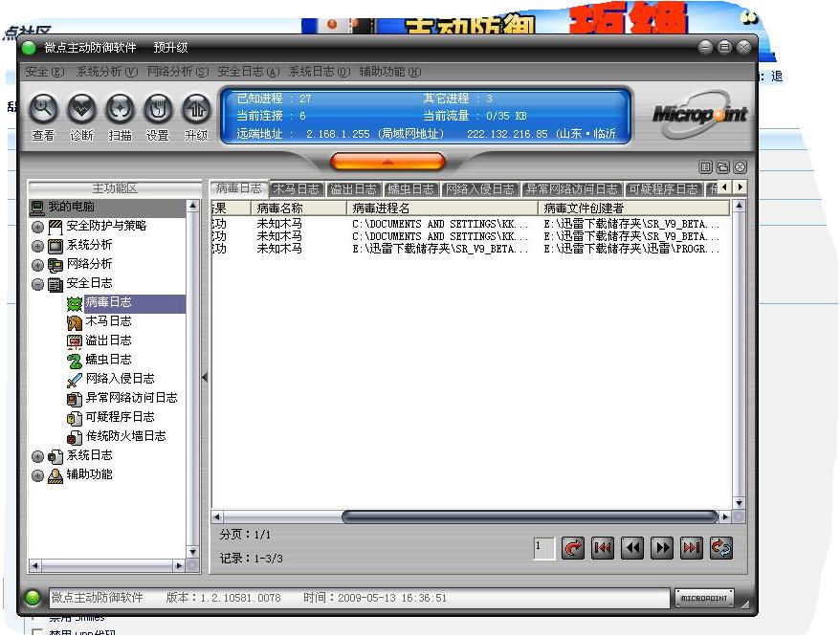840x637 pixels.
Task: Jump to the first log page
Action: click(602, 547)
